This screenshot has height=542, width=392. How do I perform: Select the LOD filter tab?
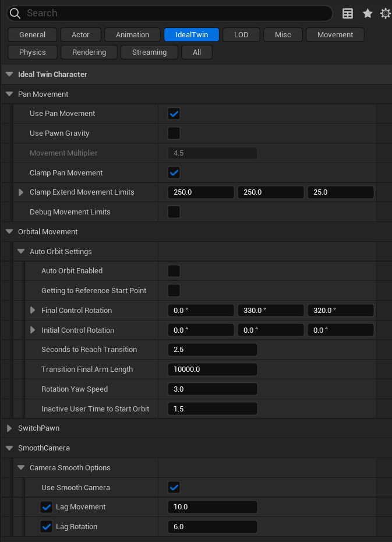[x=241, y=35]
